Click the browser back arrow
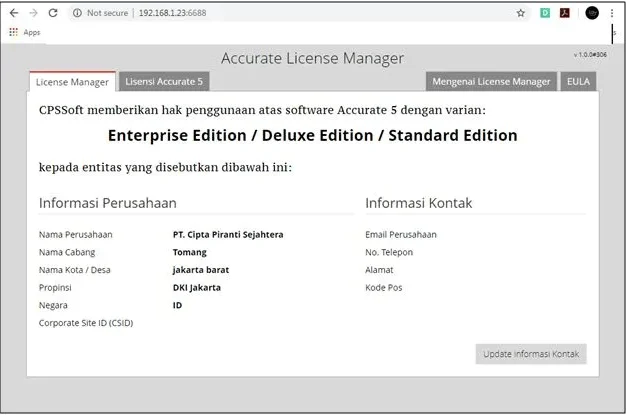Viewport: 626px width, 415px height. click(13, 13)
